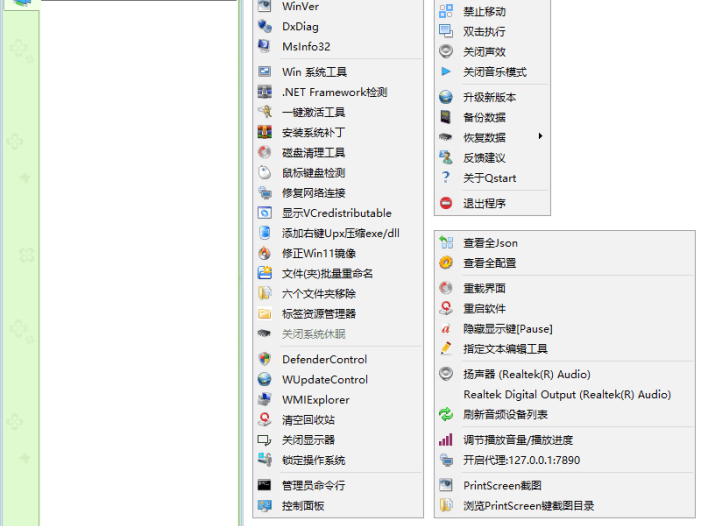Click the icon in the top-left sidebar
This screenshot has height=526, width=701.
pyautogui.click(x=22, y=3)
